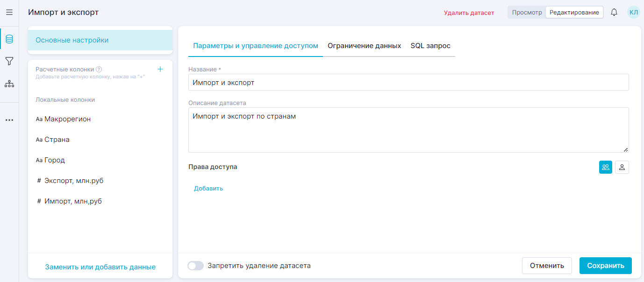Select the Экспорт, млн.руб column
The height and width of the screenshot is (282, 644).
pyautogui.click(x=74, y=181)
